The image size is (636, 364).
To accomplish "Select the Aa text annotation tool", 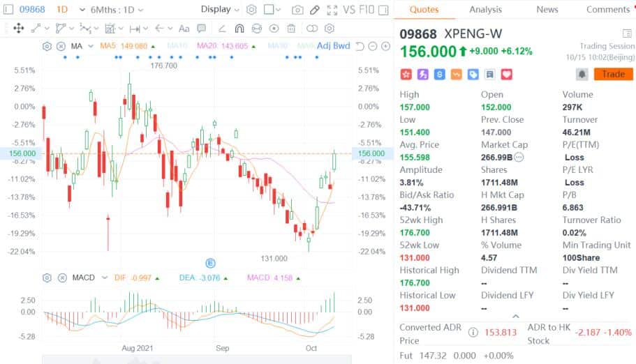I will [184, 29].
